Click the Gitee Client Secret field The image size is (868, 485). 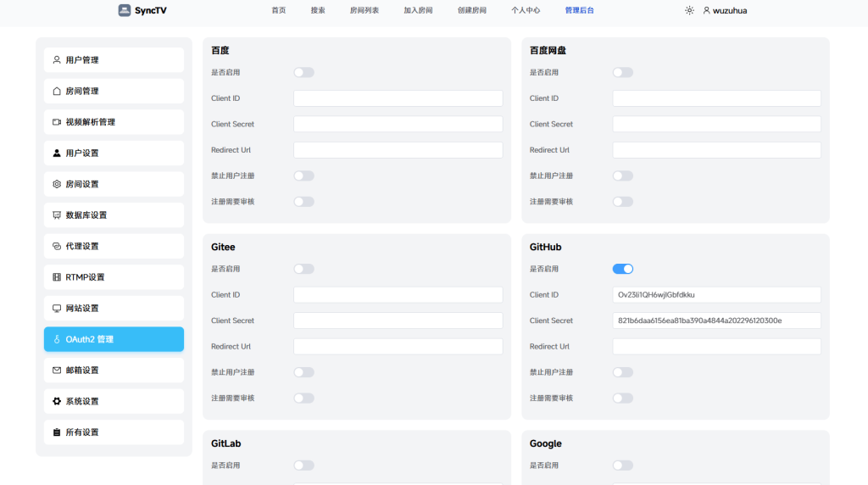pos(398,321)
